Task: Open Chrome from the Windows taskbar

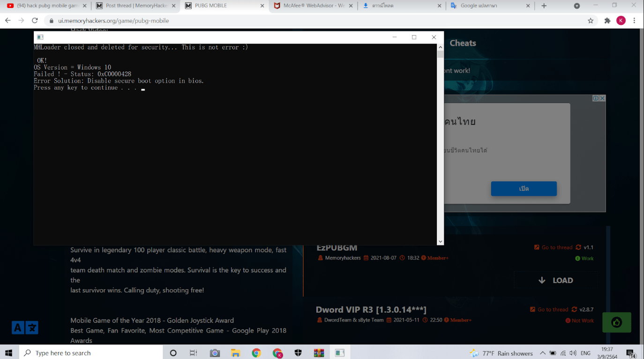Action: point(256,353)
